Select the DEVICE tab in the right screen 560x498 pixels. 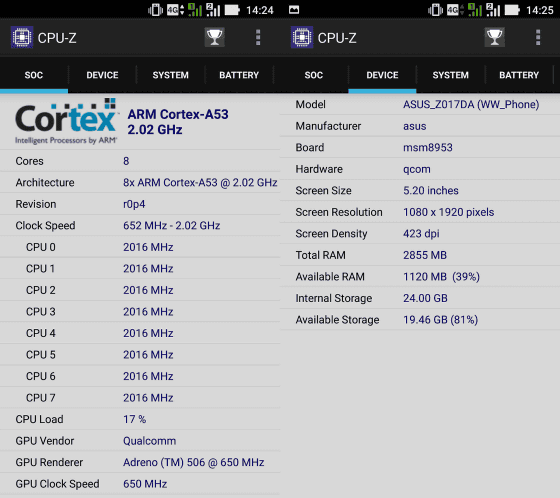[382, 75]
